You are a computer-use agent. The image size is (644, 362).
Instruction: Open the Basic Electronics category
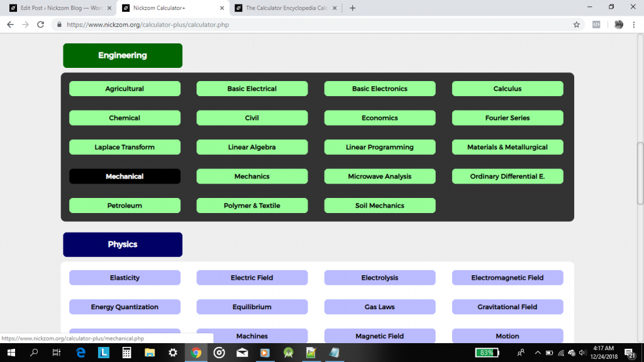coord(380,89)
